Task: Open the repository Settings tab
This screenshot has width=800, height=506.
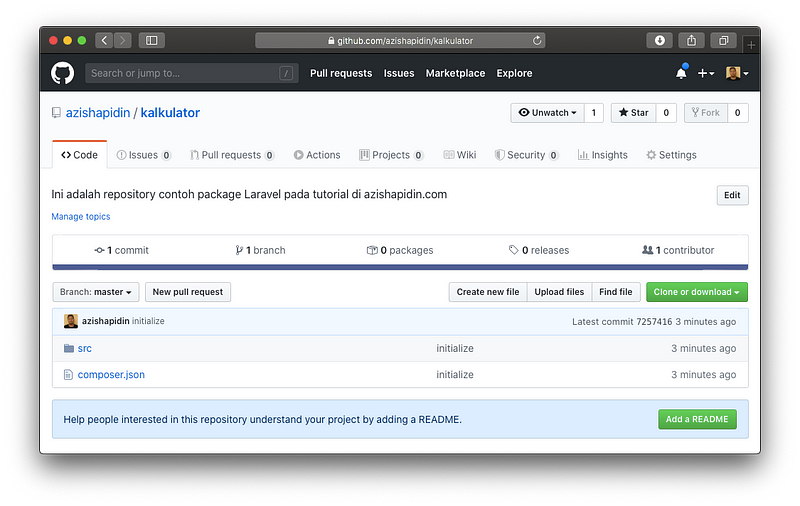Action: 671,155
